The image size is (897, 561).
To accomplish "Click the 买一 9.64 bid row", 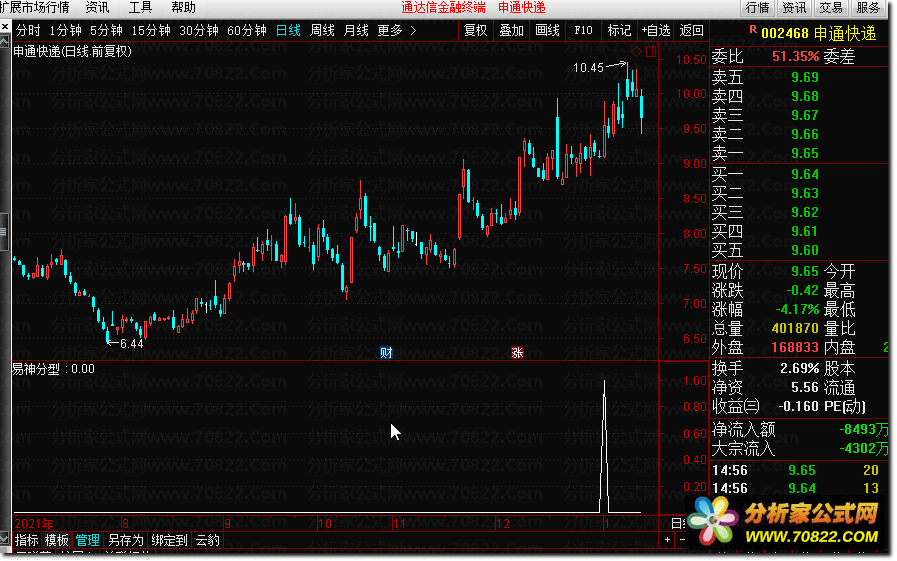I will point(765,174).
